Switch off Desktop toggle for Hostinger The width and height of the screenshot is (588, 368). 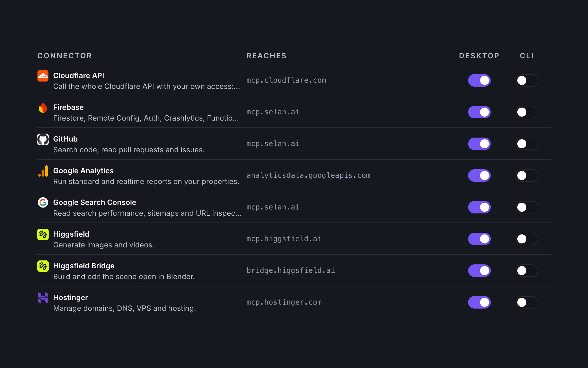click(x=479, y=302)
